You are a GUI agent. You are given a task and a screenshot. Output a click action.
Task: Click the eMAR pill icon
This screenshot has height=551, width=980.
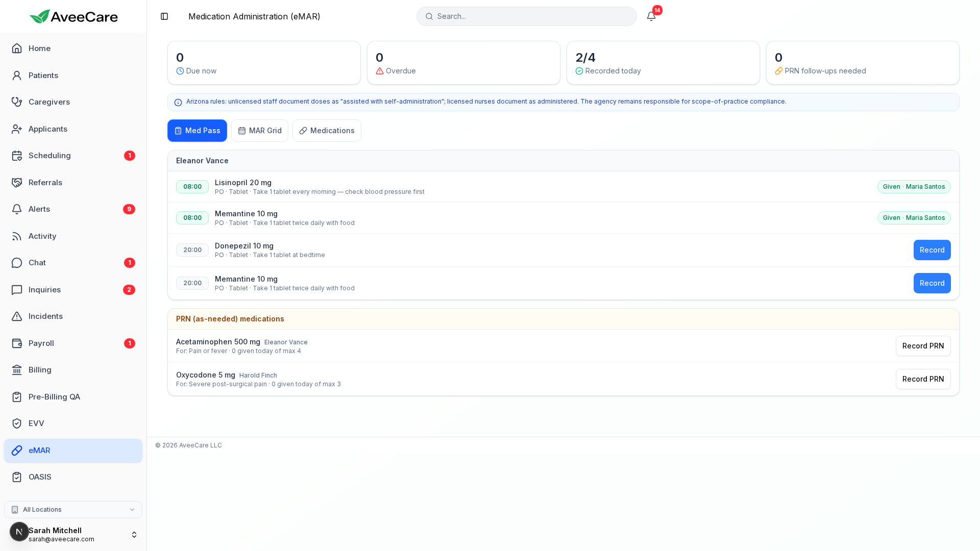click(17, 450)
